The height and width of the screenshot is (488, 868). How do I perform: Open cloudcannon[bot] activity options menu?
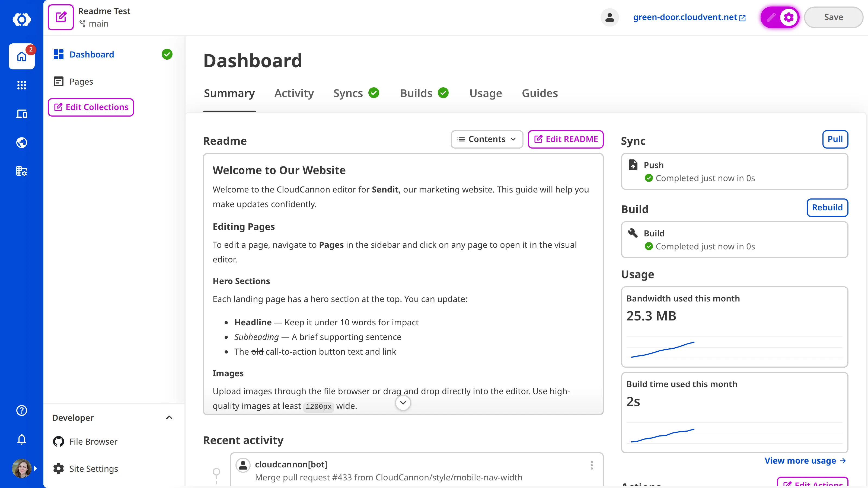592,465
